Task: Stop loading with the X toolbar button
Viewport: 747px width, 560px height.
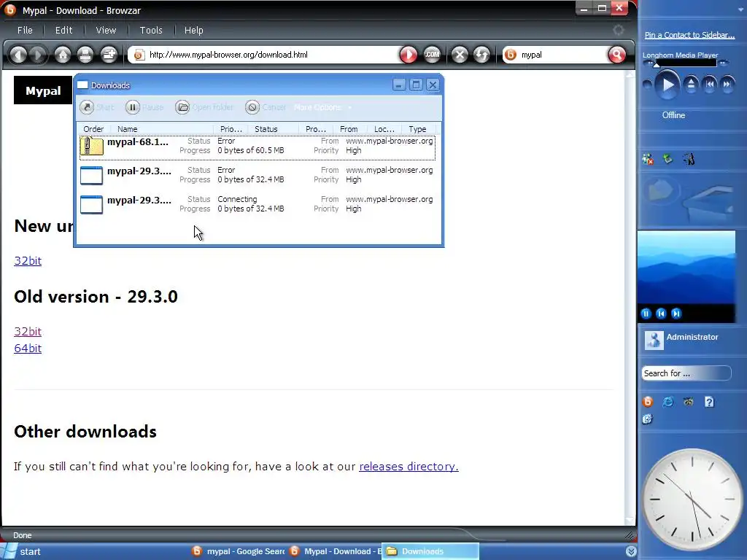Action: pyautogui.click(x=460, y=55)
